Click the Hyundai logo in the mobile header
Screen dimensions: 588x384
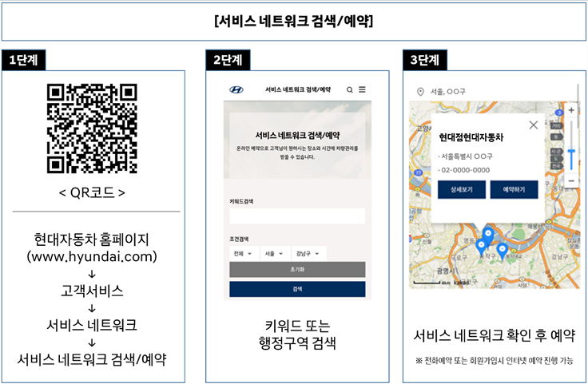(236, 89)
